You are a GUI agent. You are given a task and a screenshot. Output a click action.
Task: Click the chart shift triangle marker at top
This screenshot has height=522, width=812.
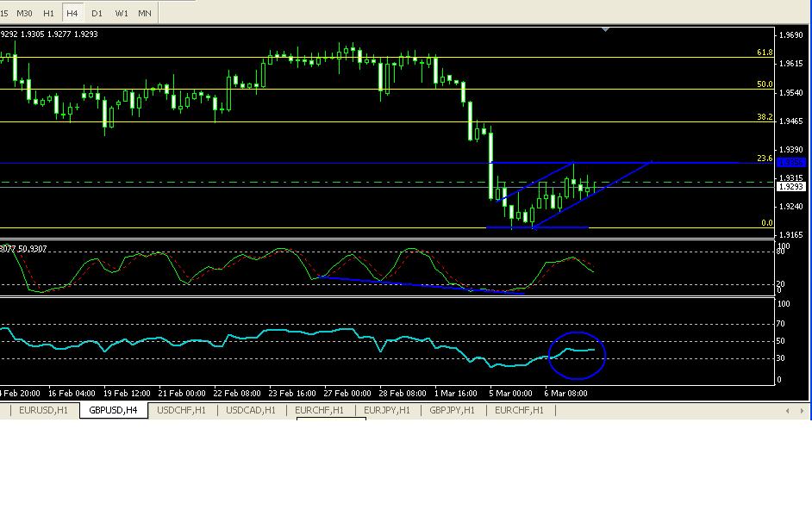tap(606, 30)
